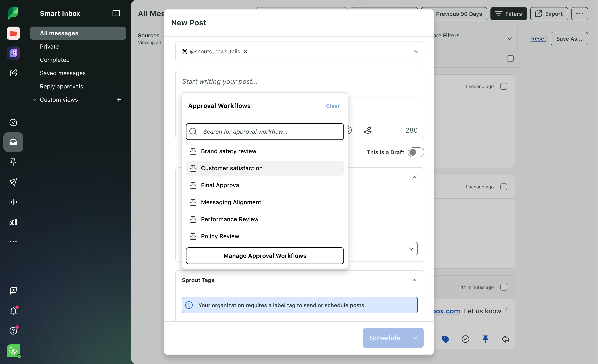Collapse the Smart Inbox sidebar panel icon
The image size is (598, 364).
tap(116, 13)
